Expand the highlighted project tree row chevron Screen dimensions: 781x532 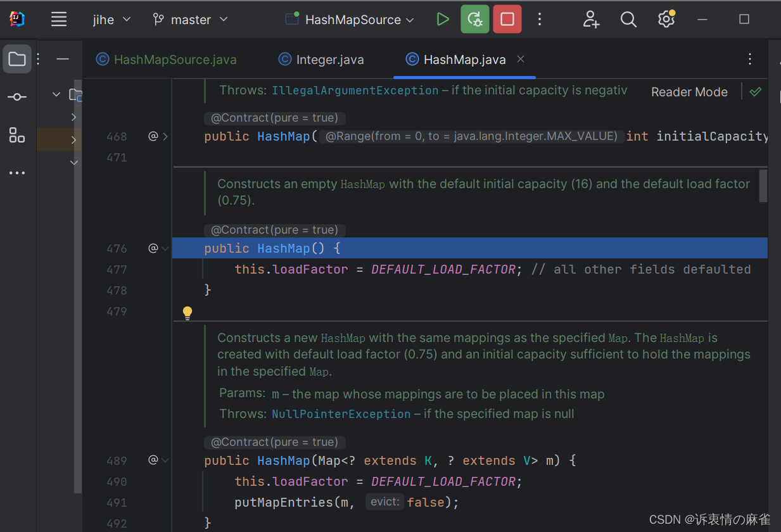(x=73, y=139)
